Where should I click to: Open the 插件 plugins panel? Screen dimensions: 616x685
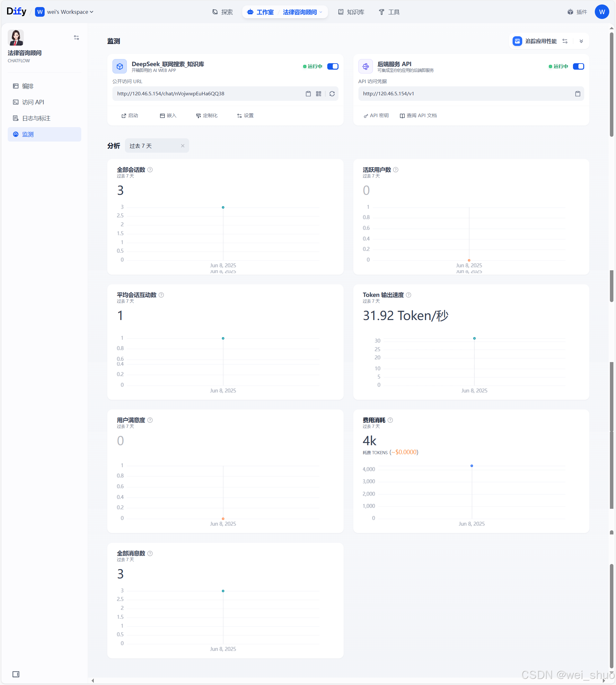577,12
